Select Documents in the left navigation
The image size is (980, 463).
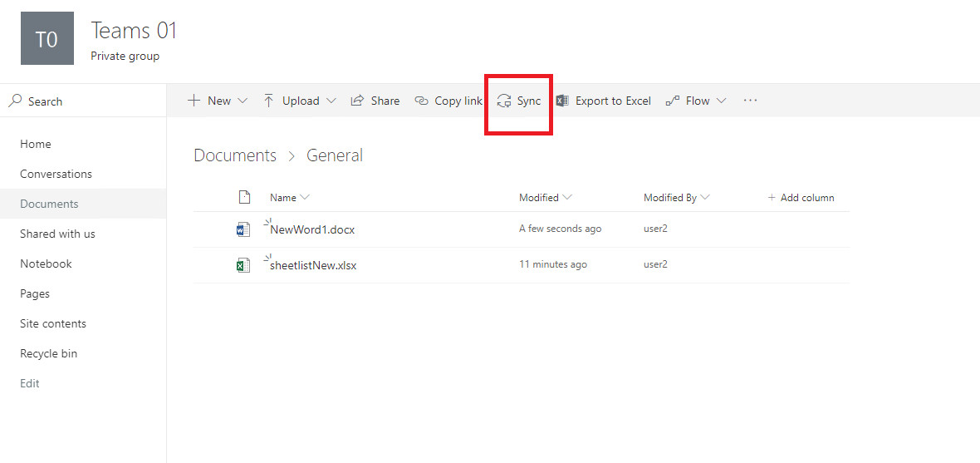[49, 204]
